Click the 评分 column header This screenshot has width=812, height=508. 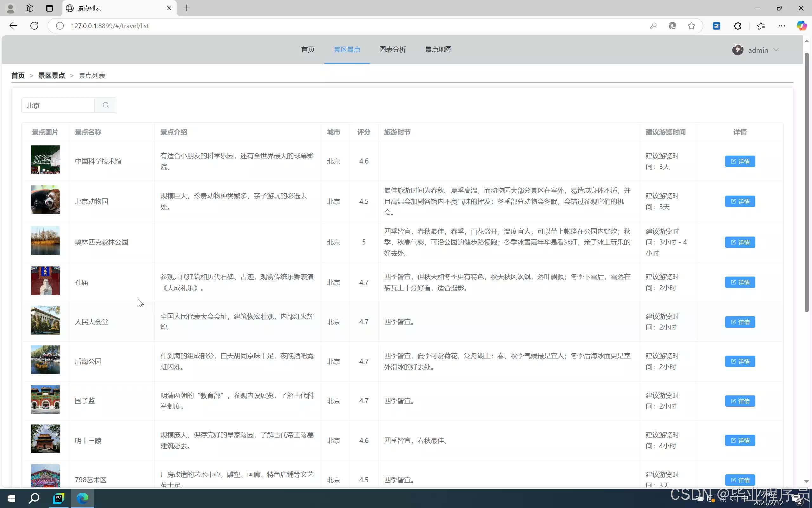364,132
